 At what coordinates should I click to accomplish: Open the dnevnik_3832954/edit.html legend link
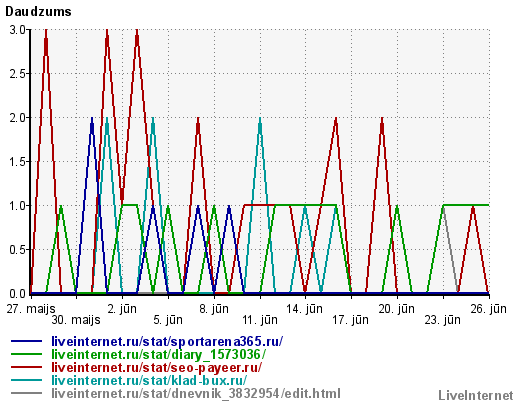coord(196,393)
